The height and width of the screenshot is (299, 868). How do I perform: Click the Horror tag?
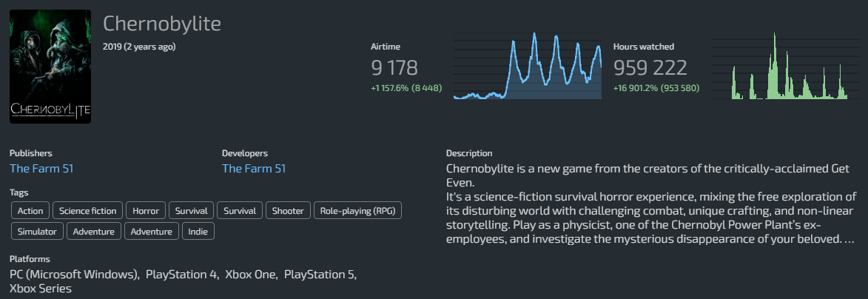[145, 211]
